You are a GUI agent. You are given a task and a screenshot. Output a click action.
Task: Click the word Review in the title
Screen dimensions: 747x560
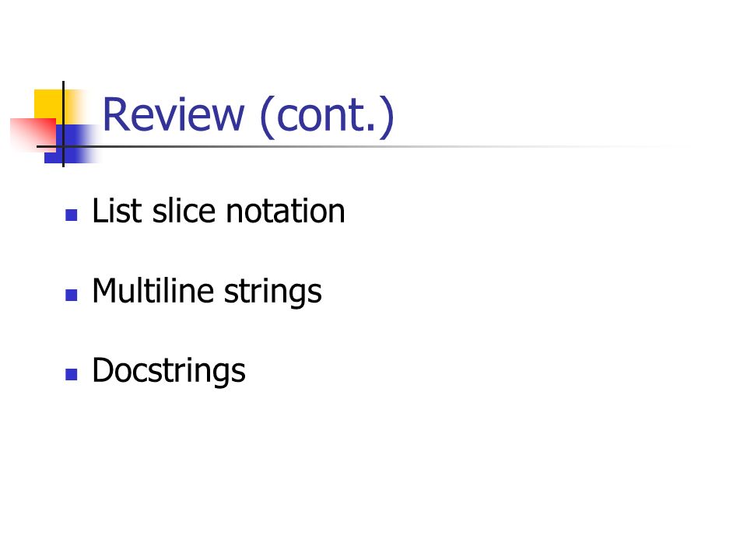(174, 114)
